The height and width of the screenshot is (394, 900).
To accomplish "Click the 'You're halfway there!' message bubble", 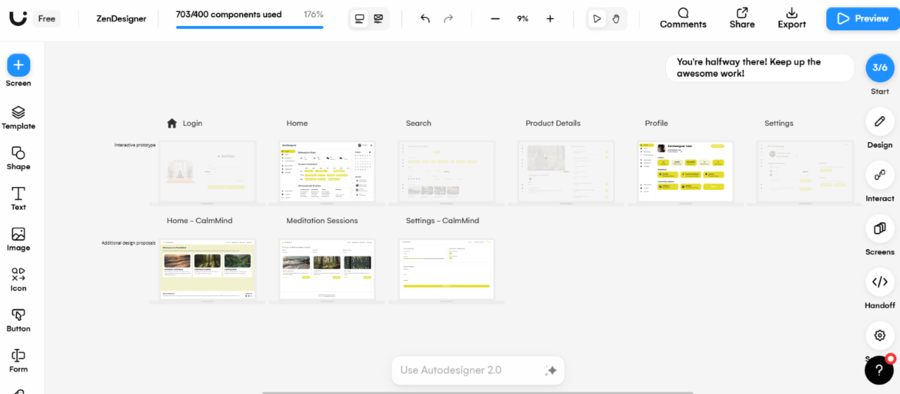I will pos(759,68).
